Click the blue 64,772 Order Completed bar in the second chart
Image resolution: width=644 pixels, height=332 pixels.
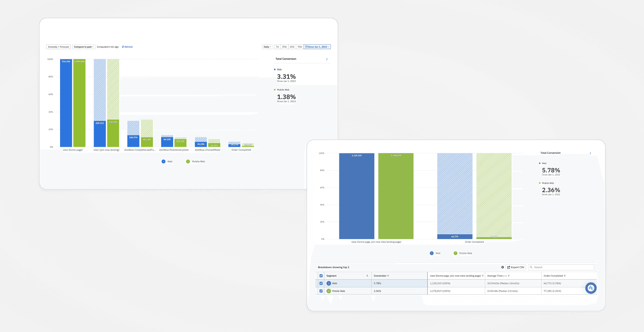coord(455,236)
